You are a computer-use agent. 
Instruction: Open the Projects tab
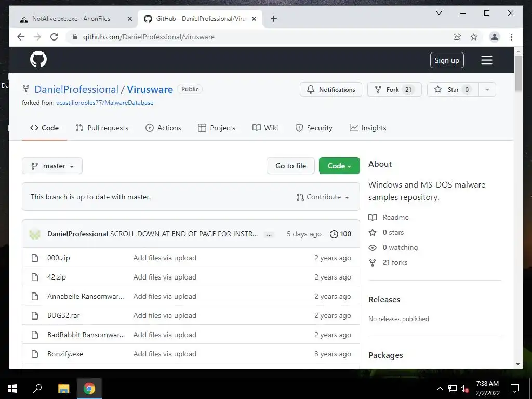point(217,128)
